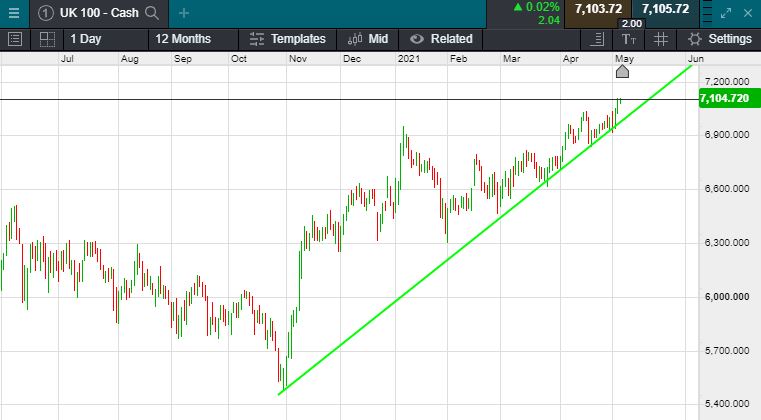The width and height of the screenshot is (761, 420).
Task: Open the chart layout grid selector
Action: point(46,39)
